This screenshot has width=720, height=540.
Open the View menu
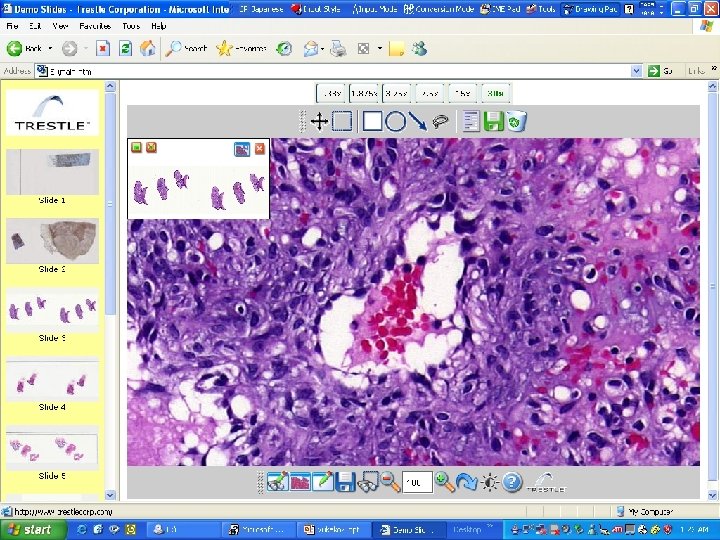(60, 26)
